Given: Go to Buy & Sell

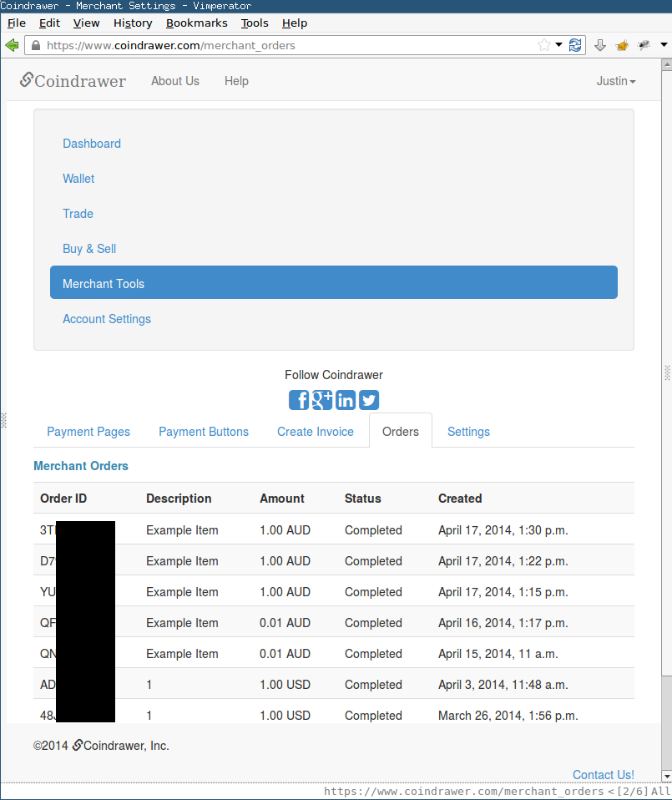Looking at the screenshot, I should 89,249.
